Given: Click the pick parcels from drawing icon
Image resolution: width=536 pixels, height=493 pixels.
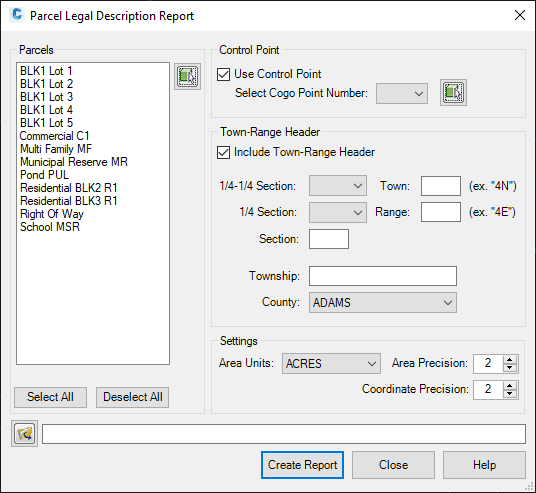Looking at the screenshot, I should (187, 77).
